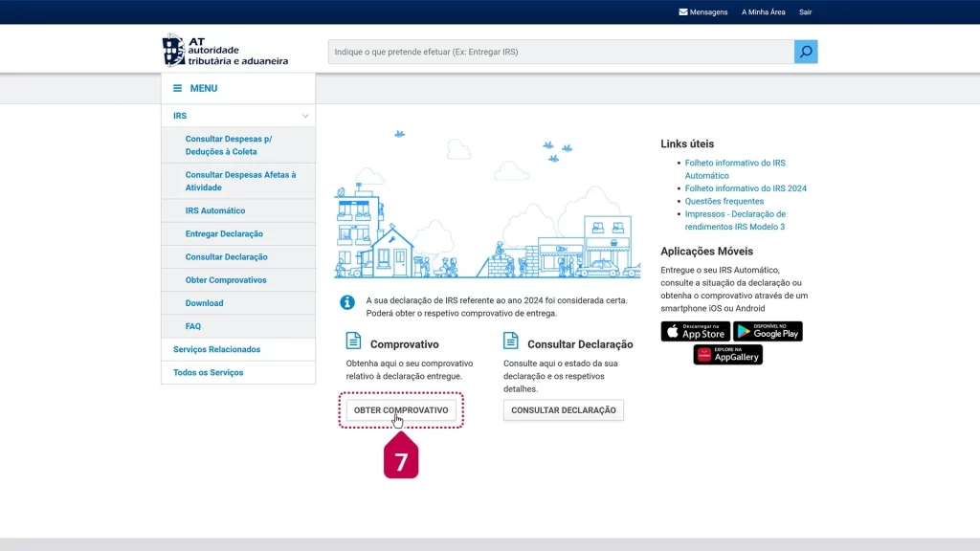This screenshot has height=551, width=980.
Task: Select Entregar Declaração menu item
Action: click(224, 233)
